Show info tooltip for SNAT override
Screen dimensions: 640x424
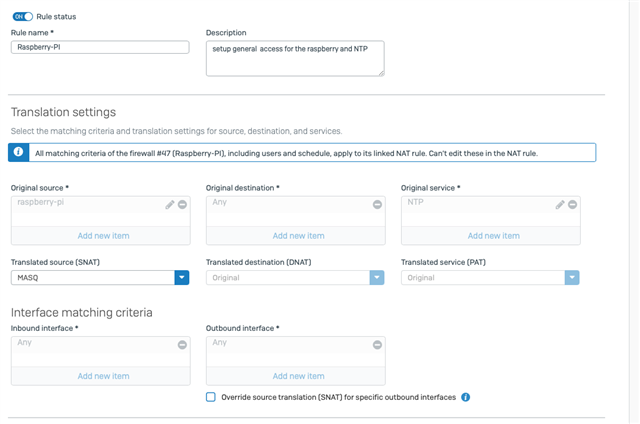click(466, 397)
